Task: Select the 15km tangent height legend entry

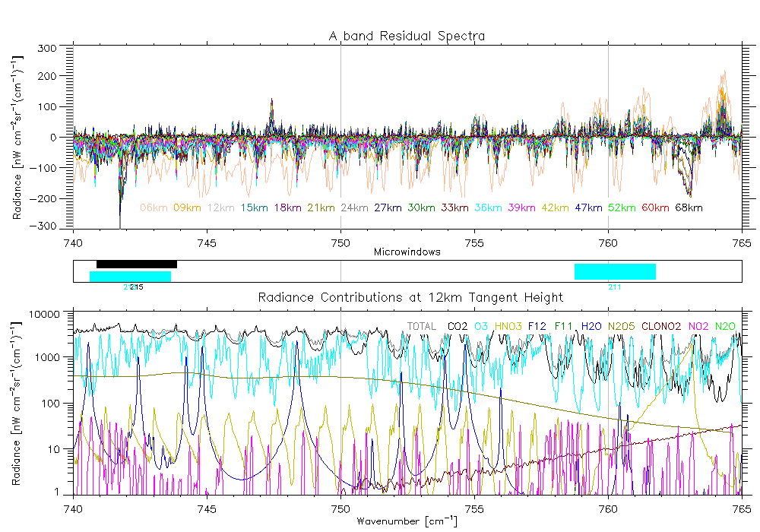Action: [x=255, y=207]
